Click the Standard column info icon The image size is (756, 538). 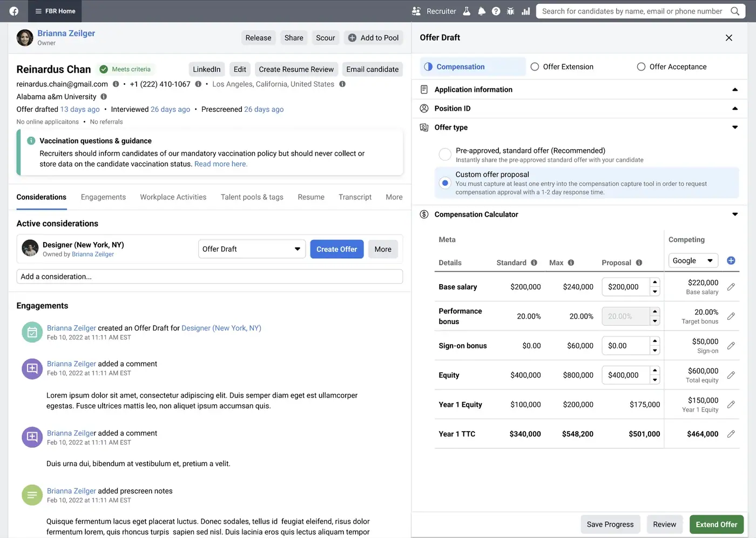(534, 263)
